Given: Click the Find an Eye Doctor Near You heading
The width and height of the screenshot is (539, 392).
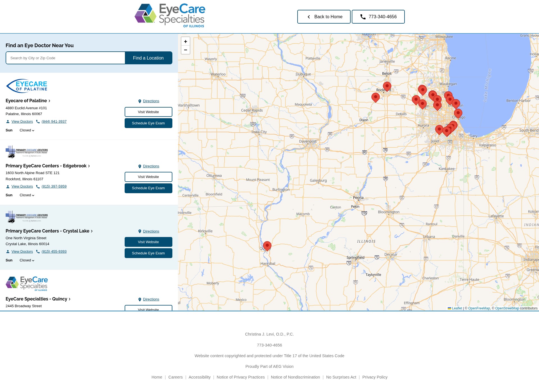Looking at the screenshot, I should 40,45.
